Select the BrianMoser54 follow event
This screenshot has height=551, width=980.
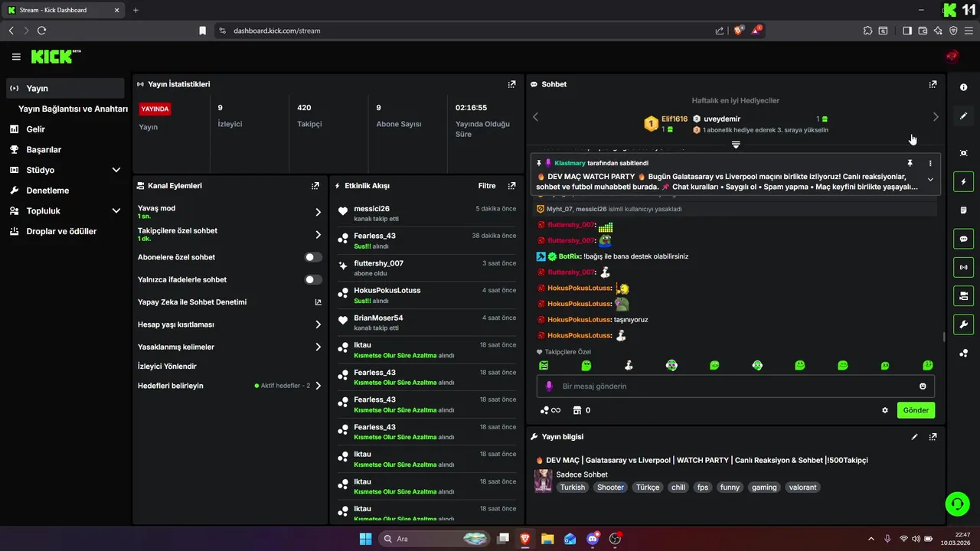[x=426, y=322]
